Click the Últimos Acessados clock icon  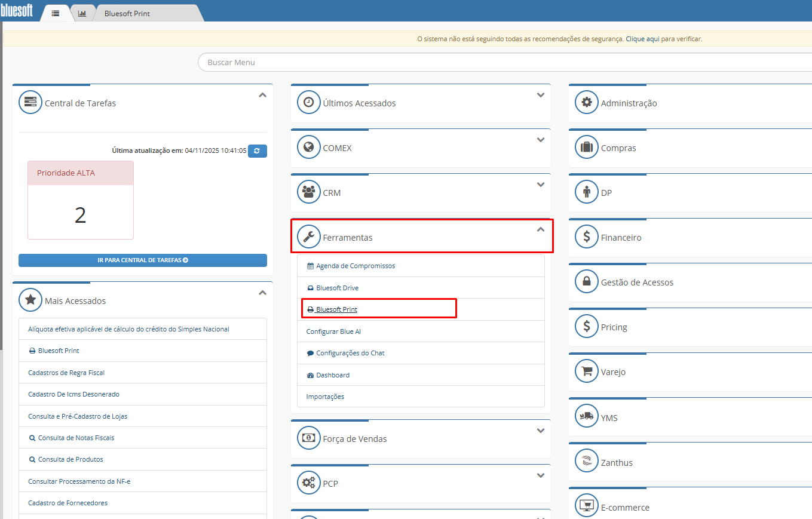point(308,103)
